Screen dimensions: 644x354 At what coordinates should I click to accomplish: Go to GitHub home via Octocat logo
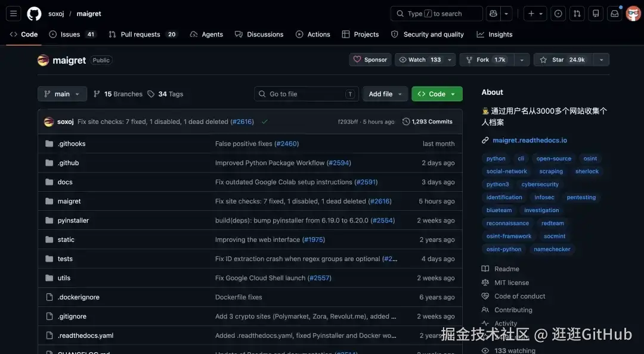pos(34,14)
